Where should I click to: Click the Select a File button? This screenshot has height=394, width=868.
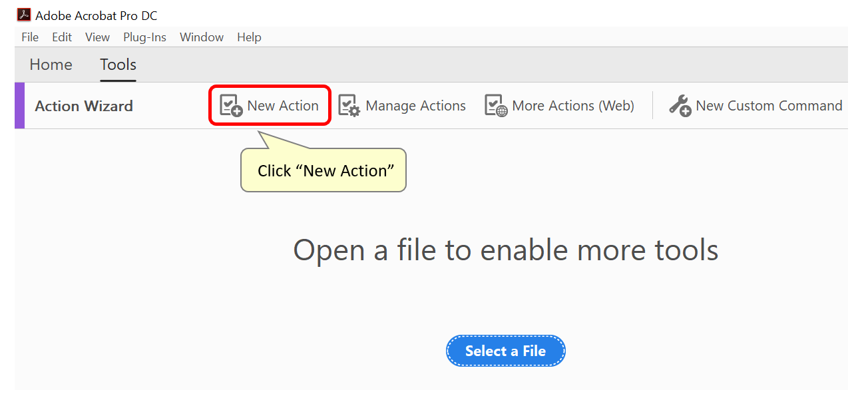(x=505, y=350)
